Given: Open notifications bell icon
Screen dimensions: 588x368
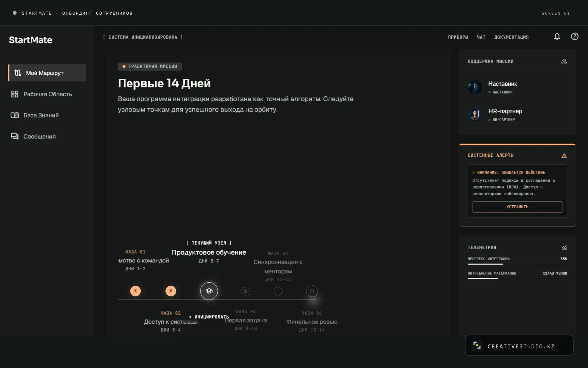Looking at the screenshot, I should point(557,36).
